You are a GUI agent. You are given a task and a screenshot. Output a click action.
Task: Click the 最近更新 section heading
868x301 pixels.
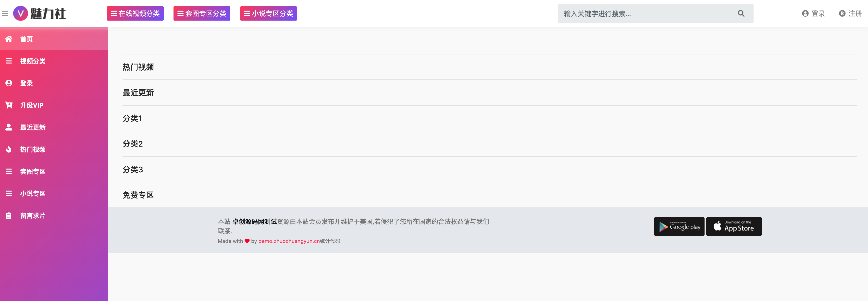pos(138,93)
